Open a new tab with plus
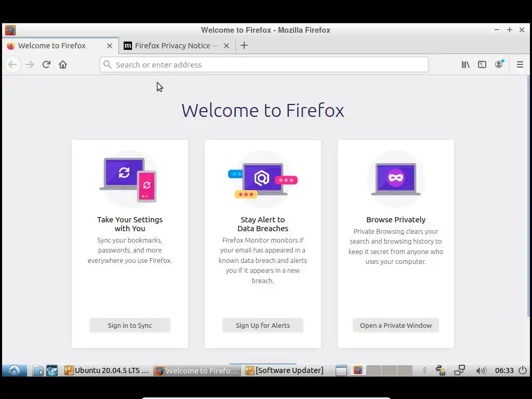Screen dimensions: 532x399 click(244, 46)
